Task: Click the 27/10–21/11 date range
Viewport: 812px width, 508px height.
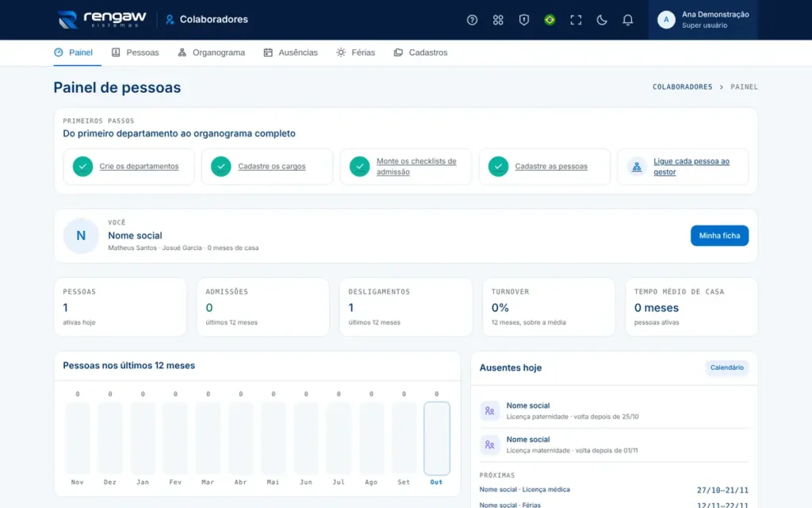Action: [x=722, y=490]
